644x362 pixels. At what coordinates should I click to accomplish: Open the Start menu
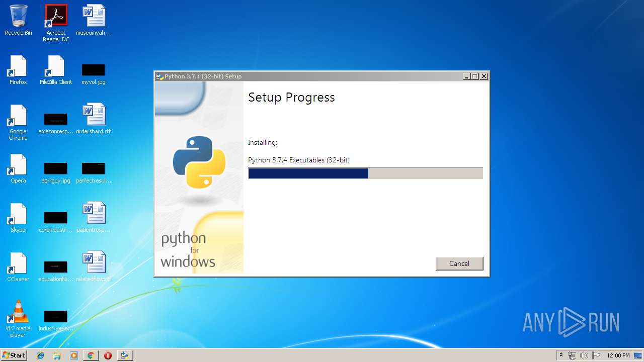tap(14, 355)
